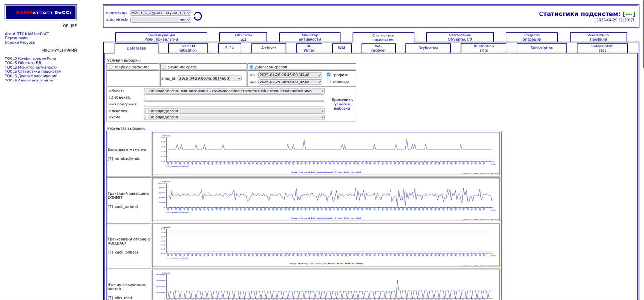Viewport: 644px width, 300px height.
Task: Click 'Применить условия выборки' link
Action: click(x=342, y=104)
